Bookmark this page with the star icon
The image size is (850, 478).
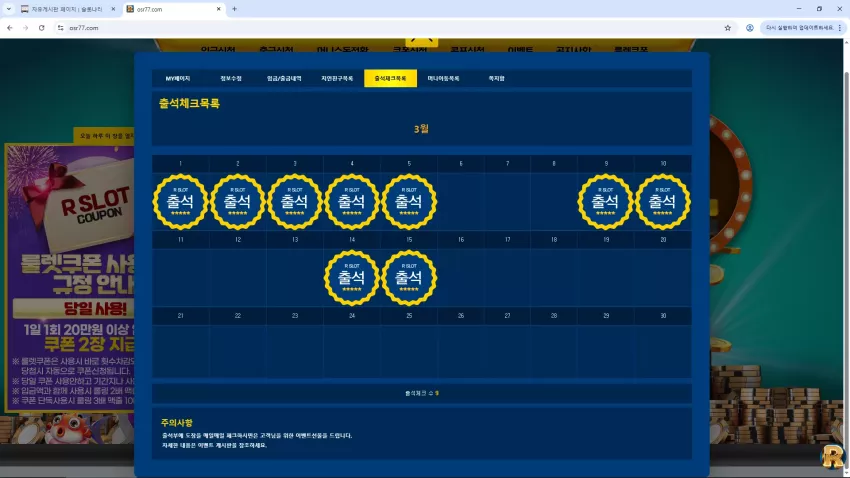click(727, 28)
